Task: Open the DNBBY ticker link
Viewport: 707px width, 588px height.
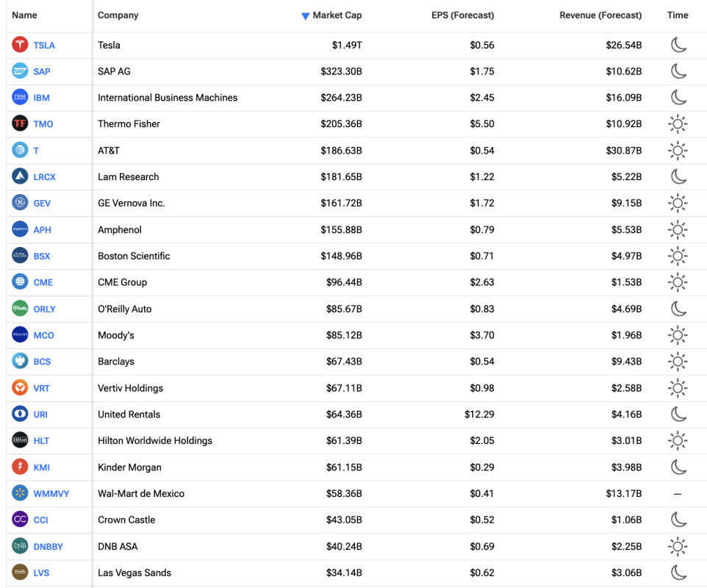Action: [48, 546]
